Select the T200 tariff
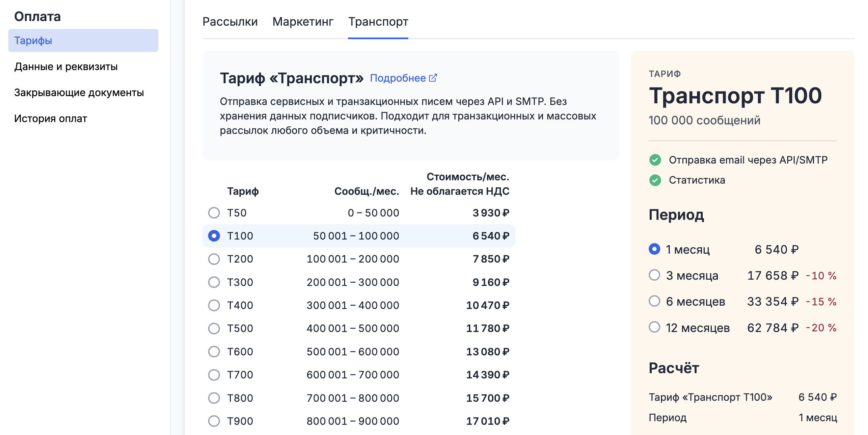Viewport: 868px width, 435px height. tap(213, 259)
